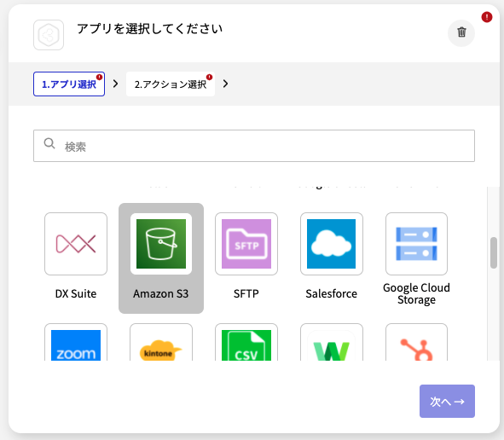Click the 次へ button
Viewport: 504px width, 440px height.
(x=447, y=401)
